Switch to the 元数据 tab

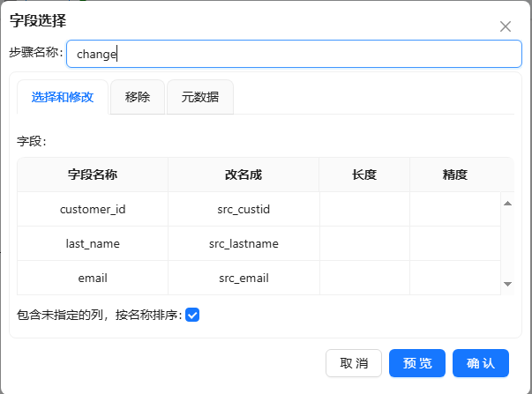tap(199, 97)
